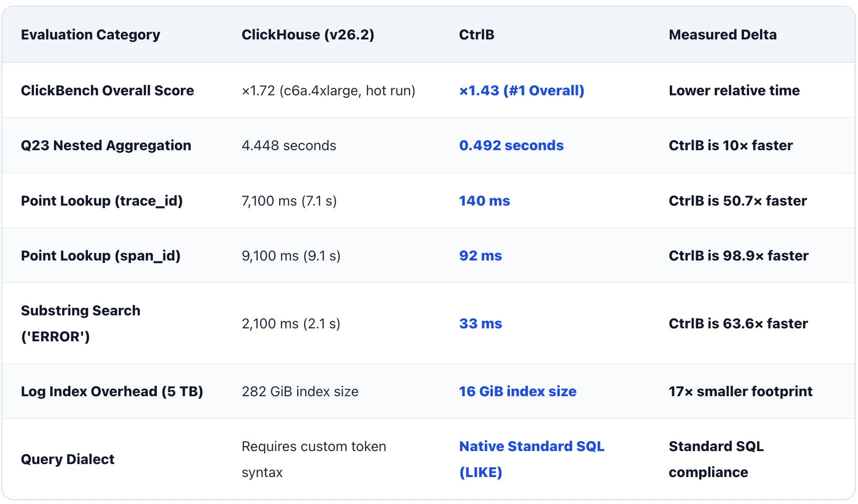Screen dimensions: 858x504
Task: Click the '282 GiB index size' cell
Action: pos(300,391)
